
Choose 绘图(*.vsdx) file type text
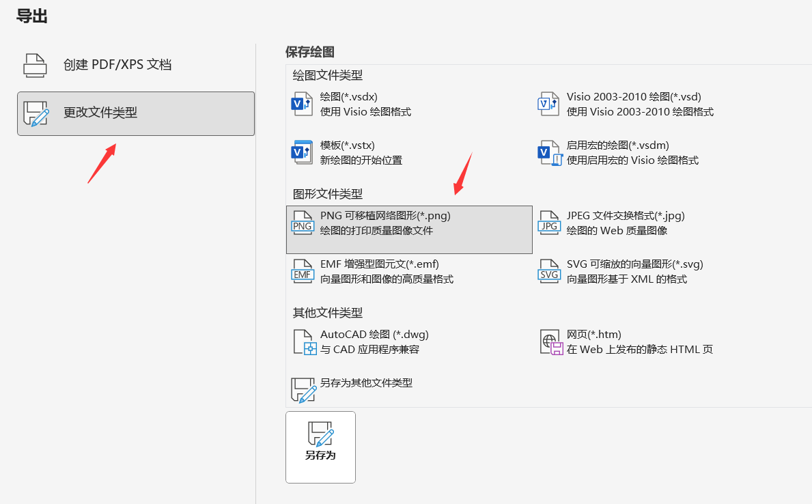point(348,97)
